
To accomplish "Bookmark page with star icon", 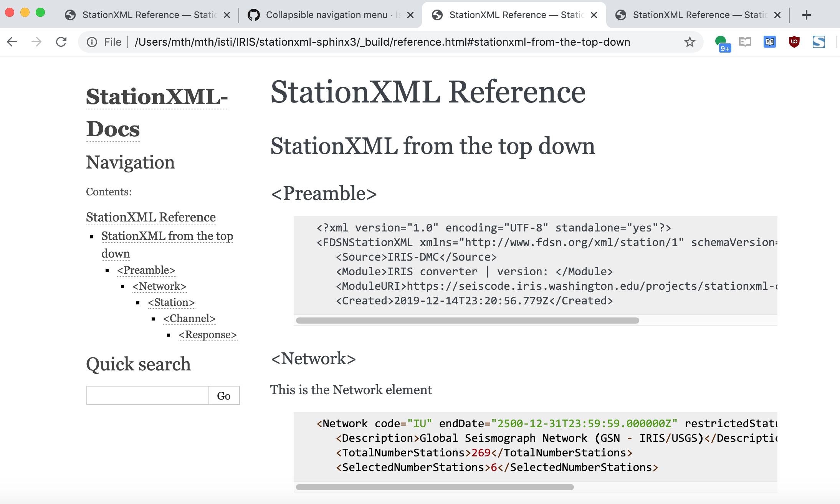I will (690, 42).
